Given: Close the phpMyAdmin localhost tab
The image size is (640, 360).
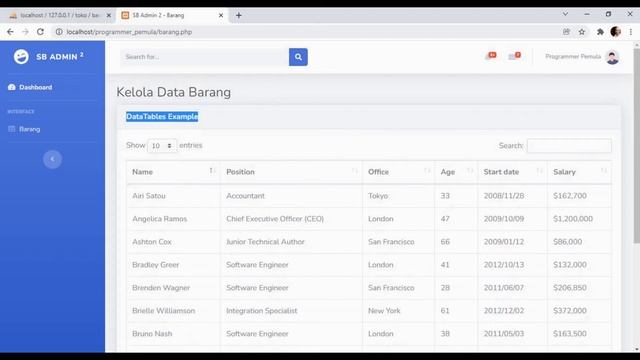Looking at the screenshot, I should pyautogui.click(x=109, y=15).
